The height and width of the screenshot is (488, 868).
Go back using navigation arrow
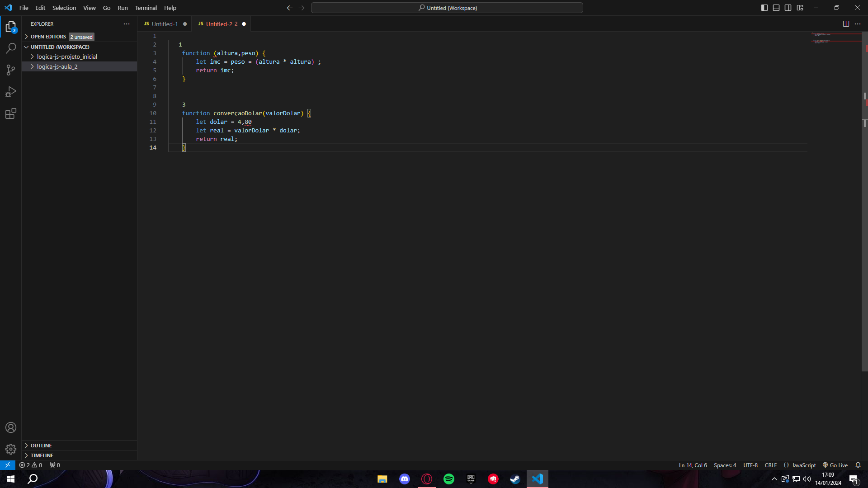290,8
